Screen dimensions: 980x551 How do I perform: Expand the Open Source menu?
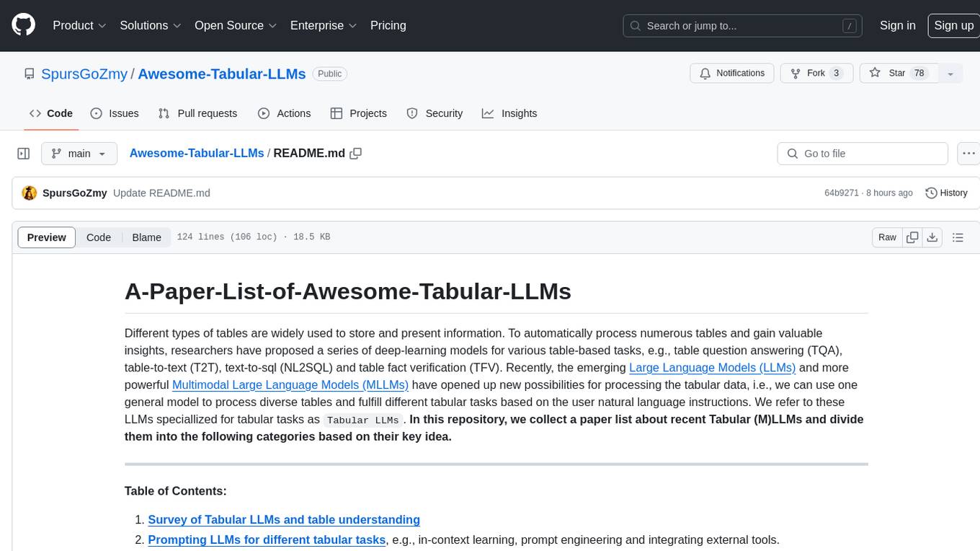[236, 25]
